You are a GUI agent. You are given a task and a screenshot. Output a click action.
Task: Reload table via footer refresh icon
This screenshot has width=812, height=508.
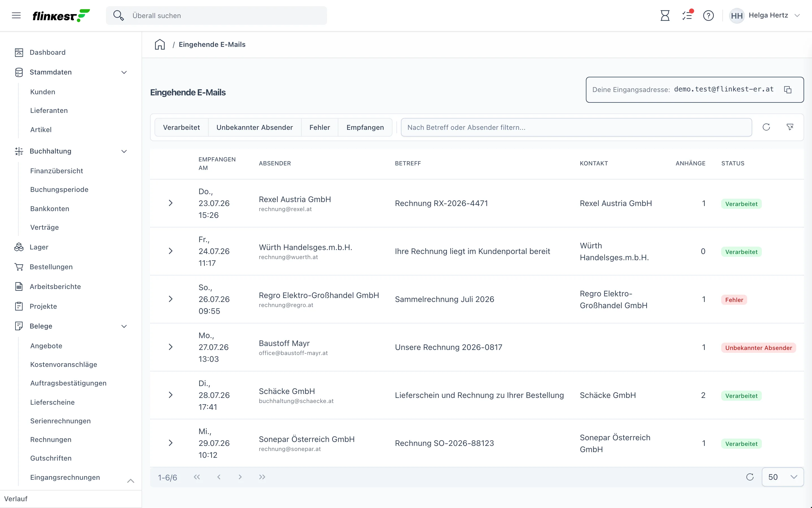click(x=750, y=477)
